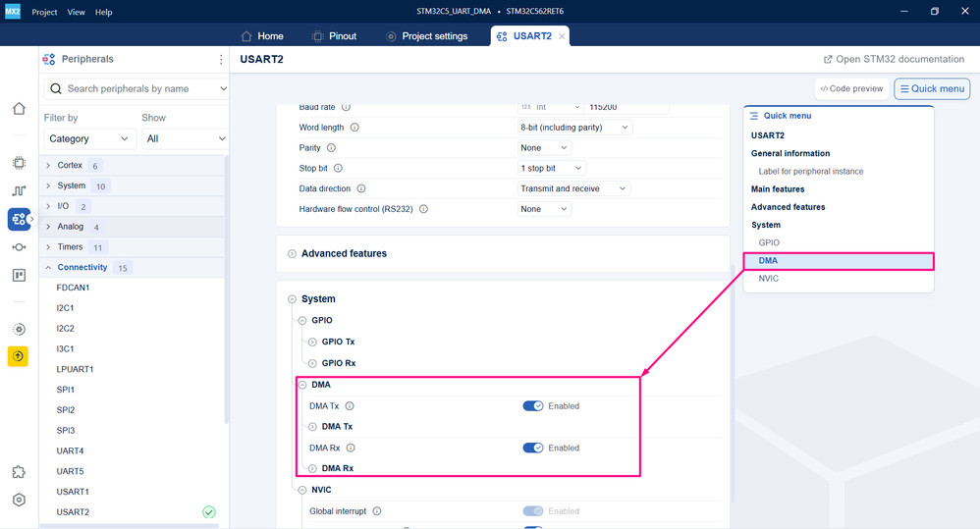The height and width of the screenshot is (529, 980).
Task: Open the connection nodes sidebar icon
Action: coord(19,247)
